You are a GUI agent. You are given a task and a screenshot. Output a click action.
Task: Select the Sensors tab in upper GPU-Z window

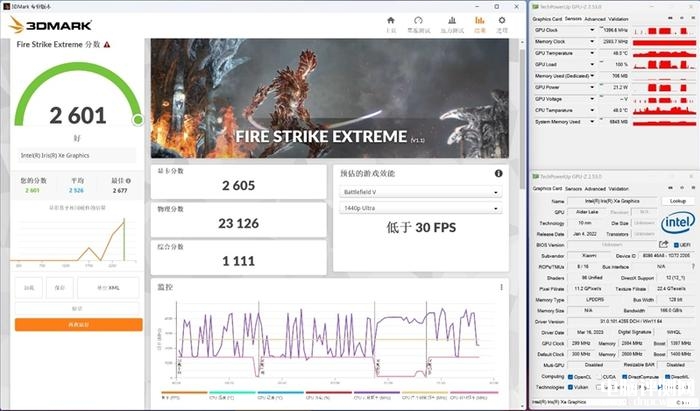pyautogui.click(x=573, y=19)
